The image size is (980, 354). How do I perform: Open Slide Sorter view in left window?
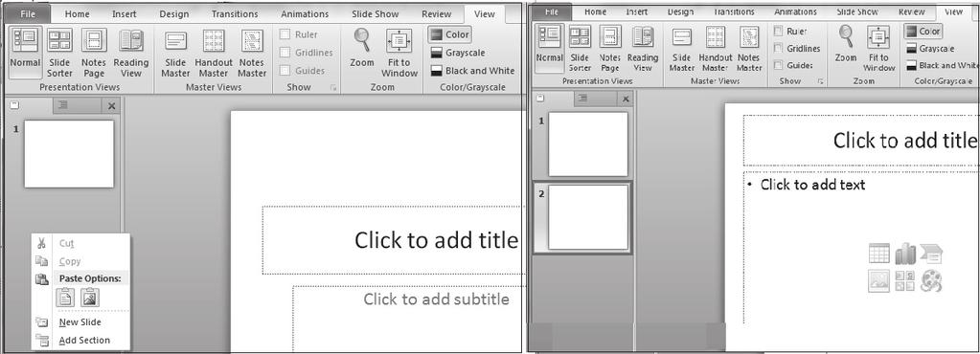coord(59,53)
